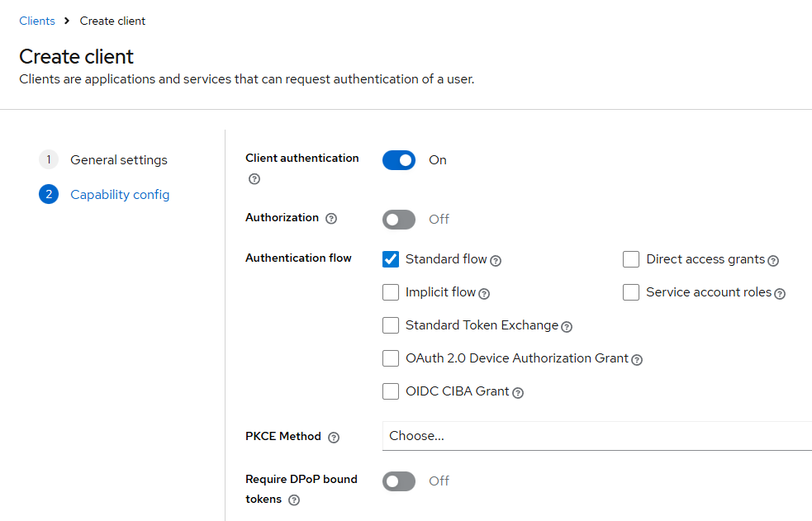Show help for Implicit flow
This screenshot has height=521, width=812.
coord(484,294)
